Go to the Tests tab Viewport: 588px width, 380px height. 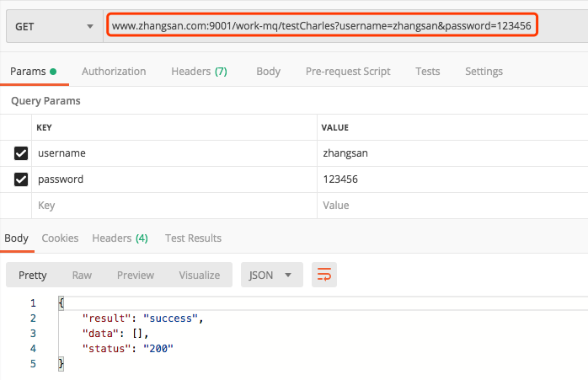click(x=427, y=72)
